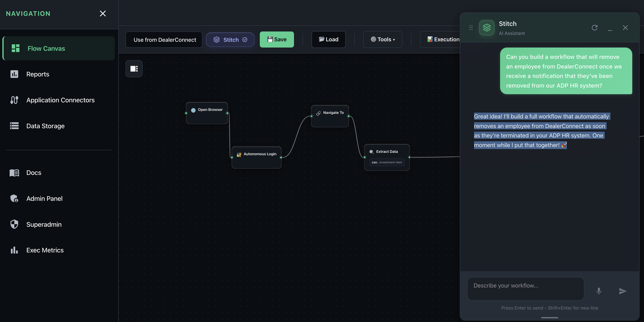Click the Extract Data output connector dot

click(x=409, y=157)
